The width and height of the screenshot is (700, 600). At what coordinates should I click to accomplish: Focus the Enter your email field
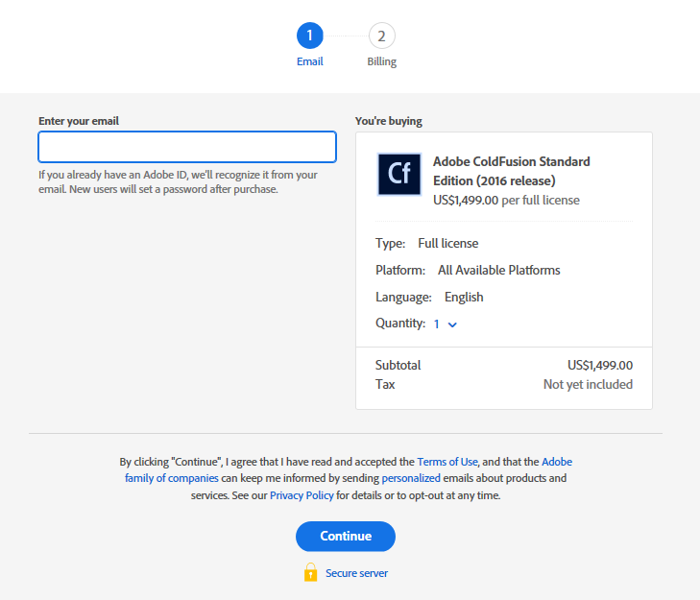pyautogui.click(x=187, y=147)
